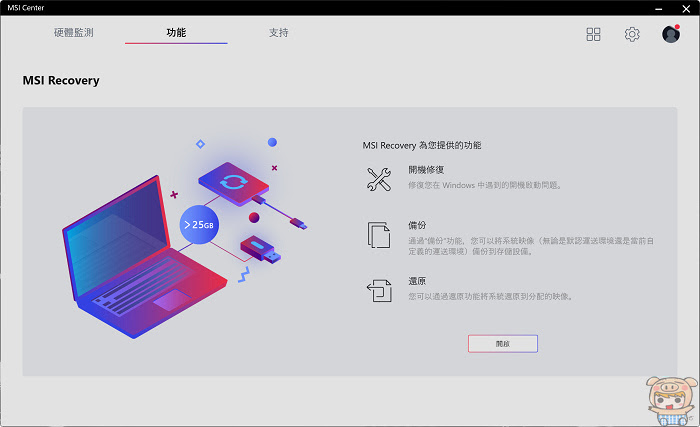The height and width of the screenshot is (427, 700).
Task: Click the 開啟 button
Action: (503, 343)
